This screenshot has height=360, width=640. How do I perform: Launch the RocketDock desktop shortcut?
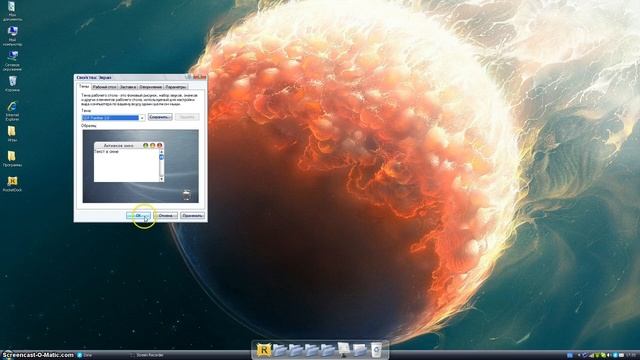click(12, 184)
